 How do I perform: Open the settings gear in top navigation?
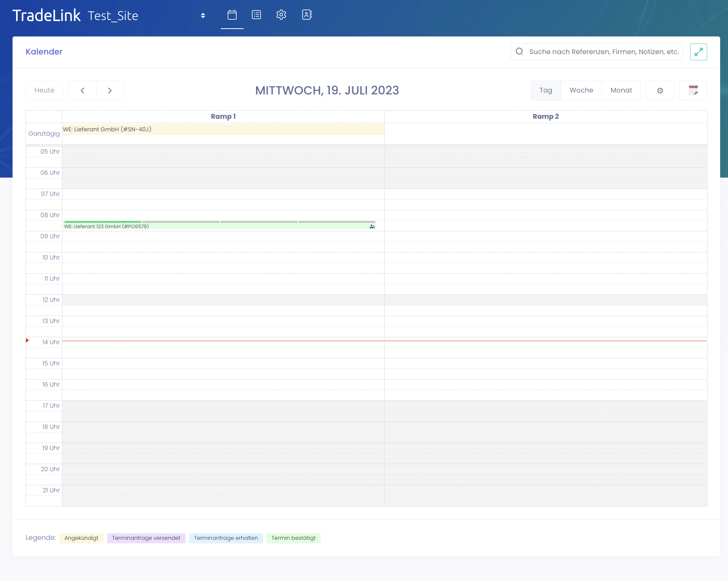coord(281,15)
